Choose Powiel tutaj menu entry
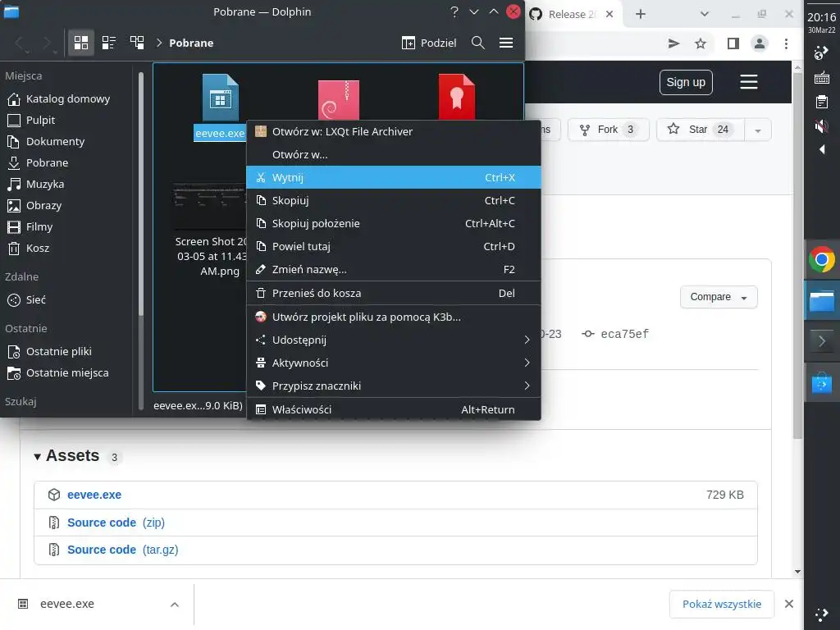Screen dimensions: 840x630 393,246
